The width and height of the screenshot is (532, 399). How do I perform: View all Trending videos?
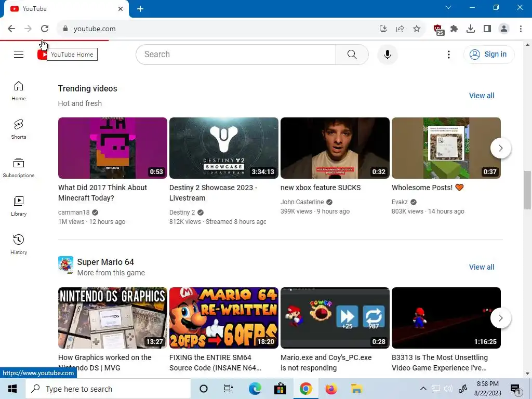(482, 96)
